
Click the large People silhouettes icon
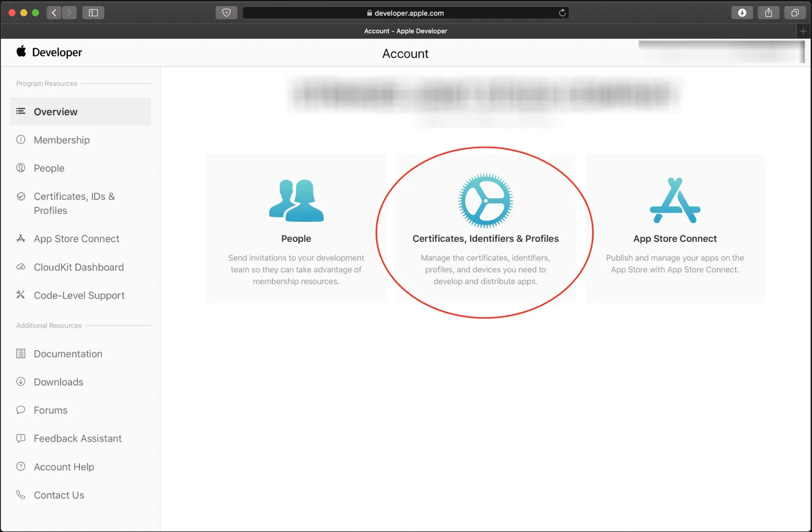pyautogui.click(x=296, y=201)
